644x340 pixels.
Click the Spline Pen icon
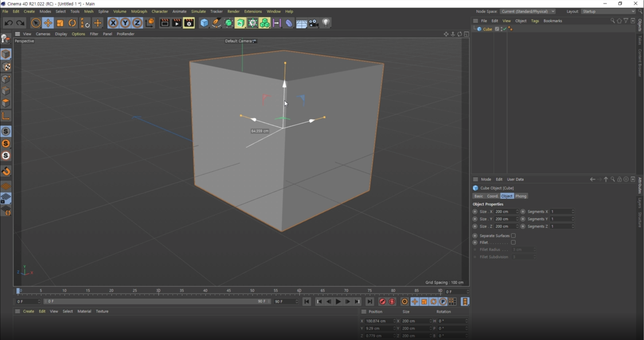click(x=216, y=23)
